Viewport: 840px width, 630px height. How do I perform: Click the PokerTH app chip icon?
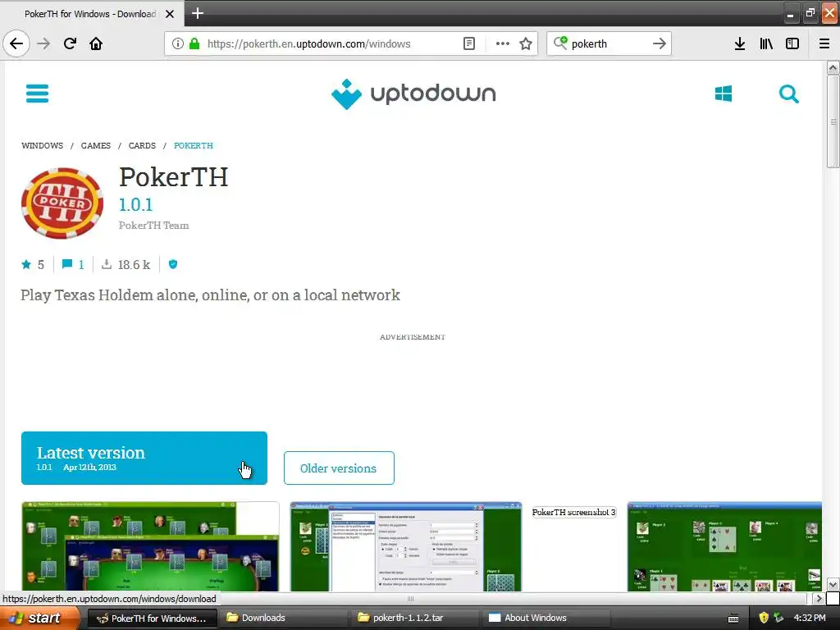(x=62, y=203)
